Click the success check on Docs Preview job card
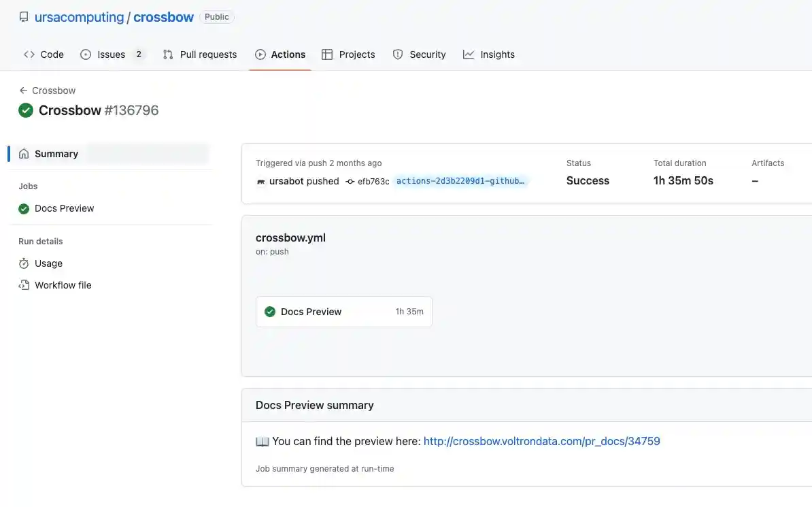 pos(270,311)
